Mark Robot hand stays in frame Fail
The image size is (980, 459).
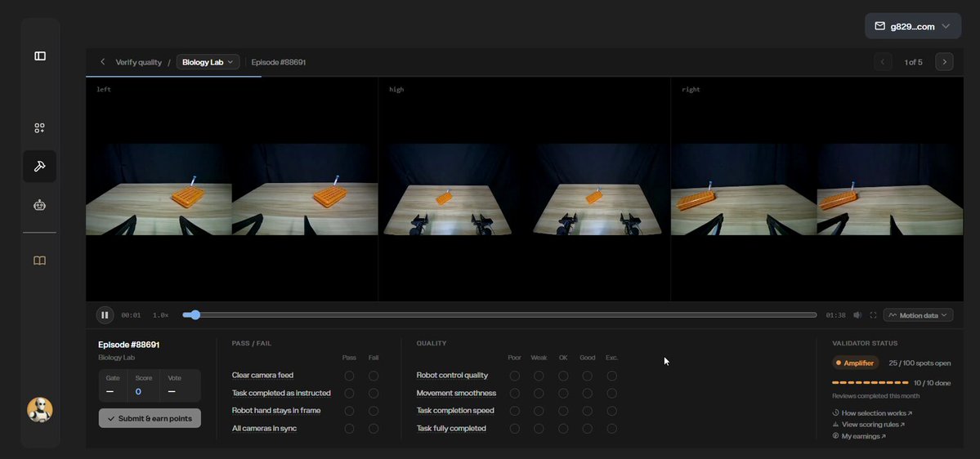(x=374, y=411)
